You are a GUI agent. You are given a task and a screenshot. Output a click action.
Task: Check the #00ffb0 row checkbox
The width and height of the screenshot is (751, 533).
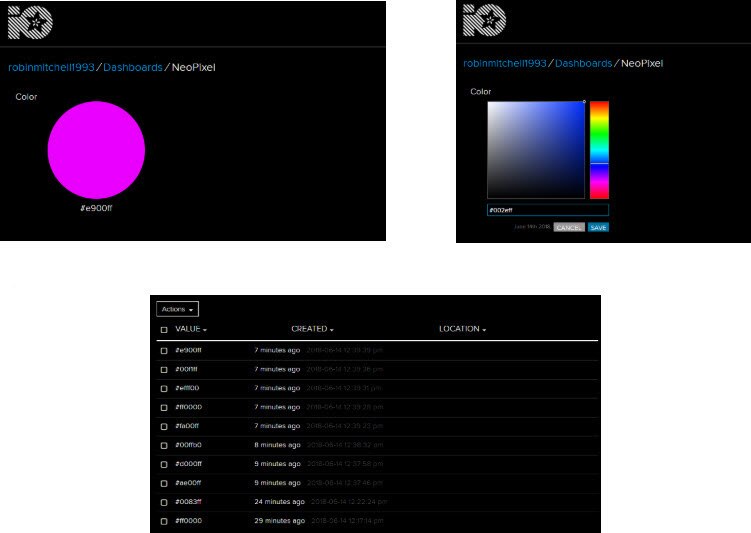(164, 445)
